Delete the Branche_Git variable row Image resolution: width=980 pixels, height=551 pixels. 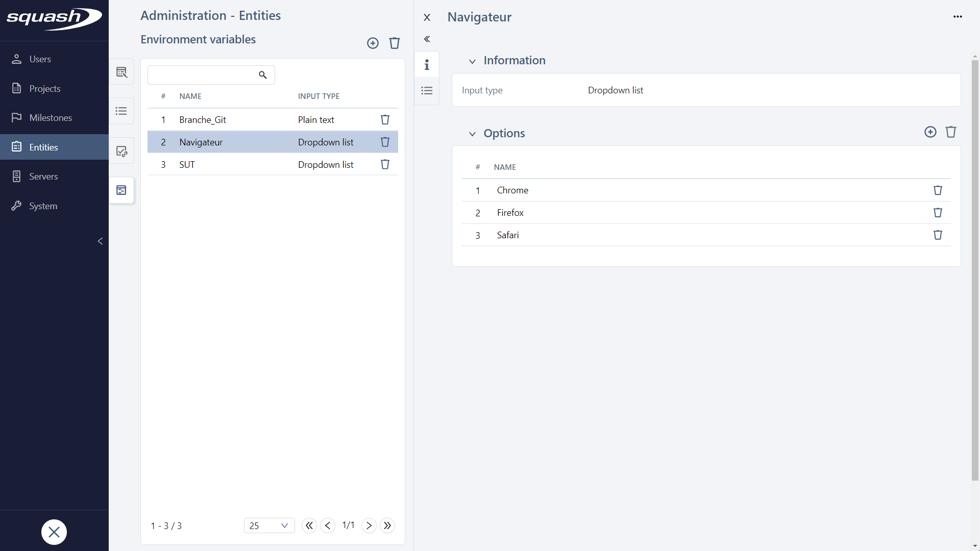(385, 119)
